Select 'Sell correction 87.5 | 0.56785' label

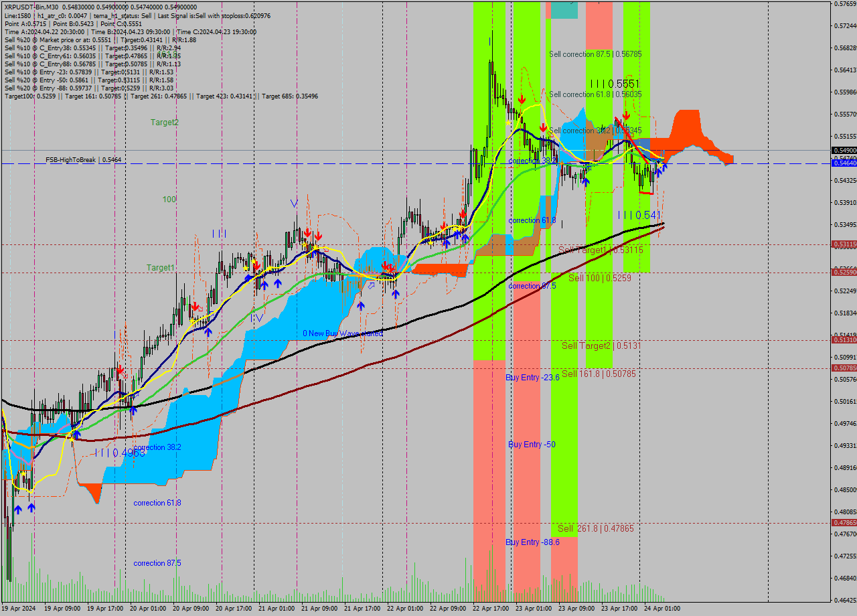pyautogui.click(x=595, y=54)
